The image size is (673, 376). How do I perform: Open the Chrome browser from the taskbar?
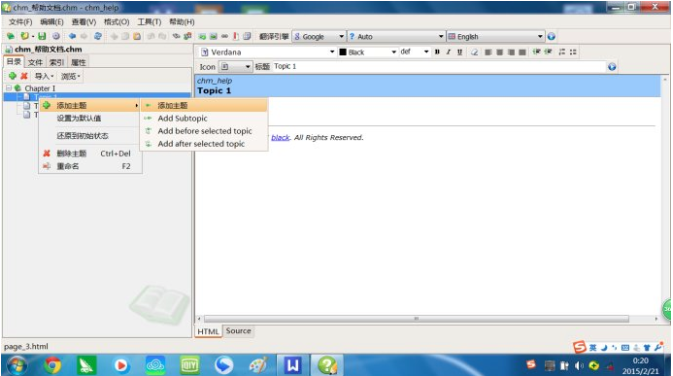pyautogui.click(x=53, y=365)
